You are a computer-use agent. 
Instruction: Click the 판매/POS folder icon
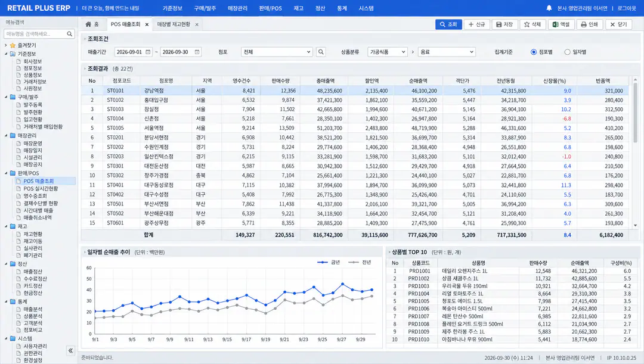(x=13, y=173)
